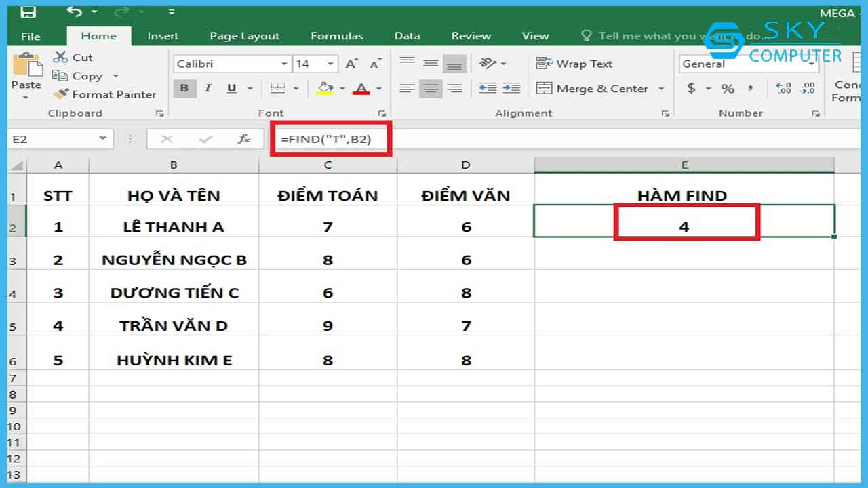Click the Increase Indent icon

pos(511,88)
